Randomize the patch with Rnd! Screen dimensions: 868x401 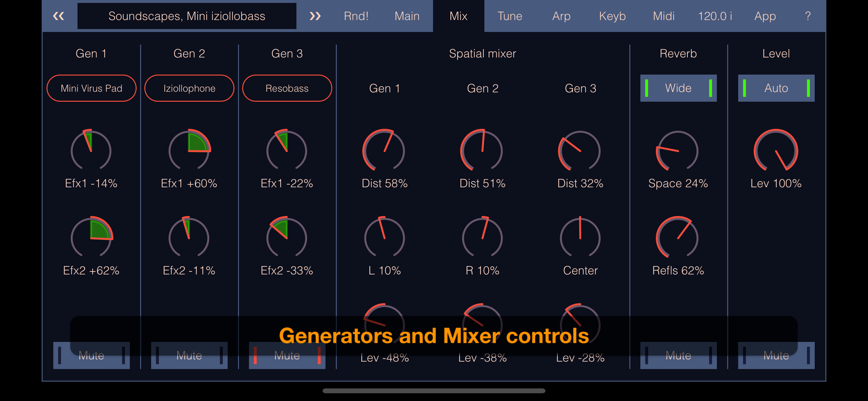pos(356,16)
